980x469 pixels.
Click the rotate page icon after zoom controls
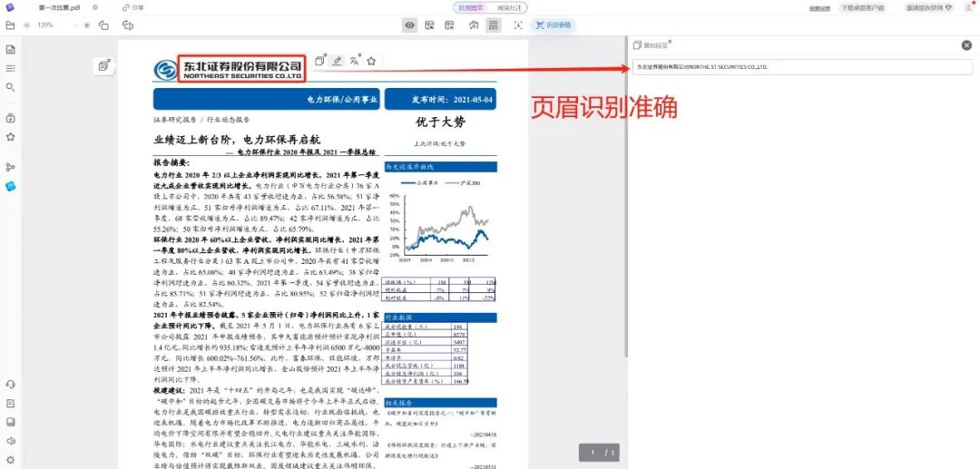[x=103, y=25]
